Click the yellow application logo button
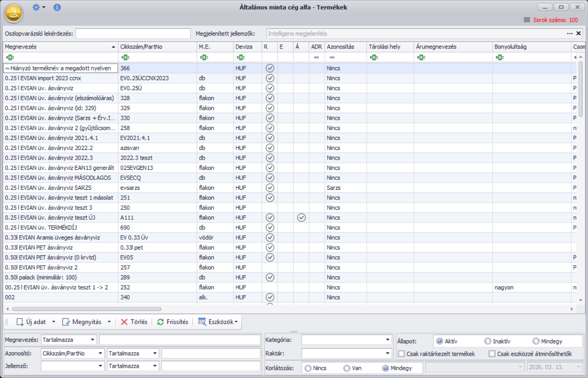This screenshot has width=588, height=378. [x=14, y=13]
